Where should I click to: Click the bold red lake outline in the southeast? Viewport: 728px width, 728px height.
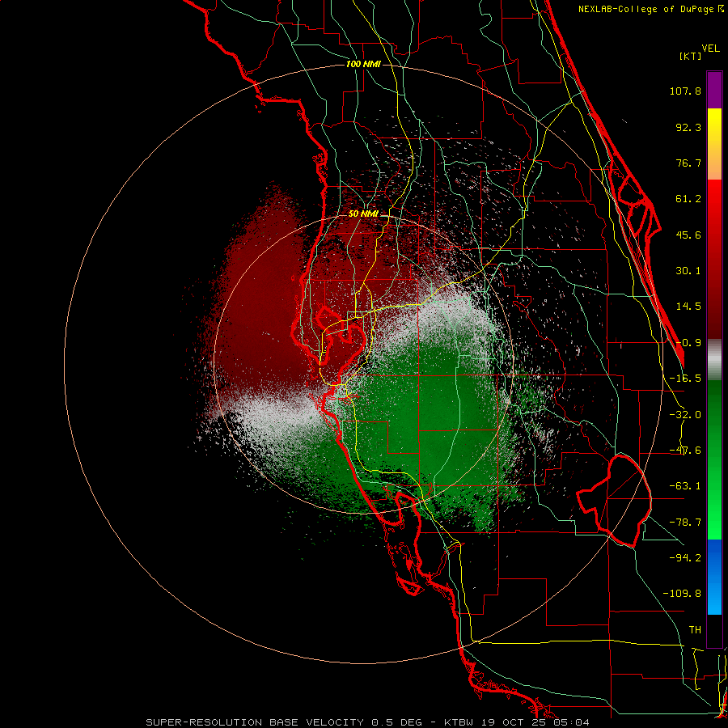(614, 502)
